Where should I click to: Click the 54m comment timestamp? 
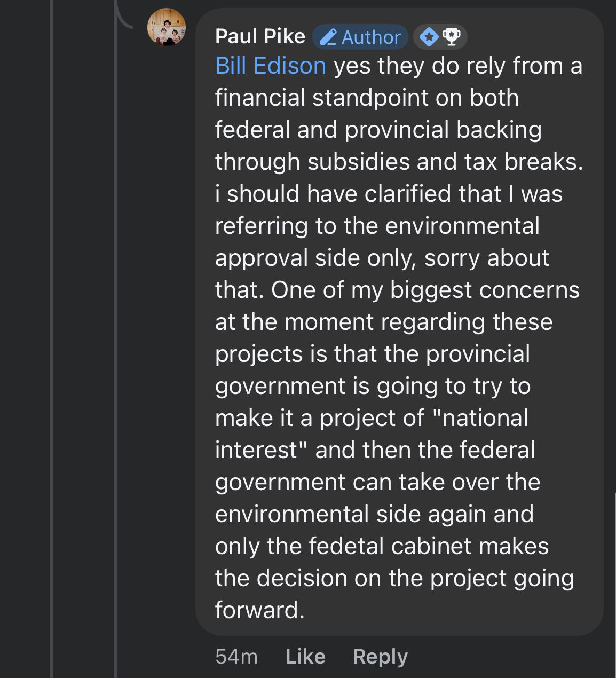point(236,656)
